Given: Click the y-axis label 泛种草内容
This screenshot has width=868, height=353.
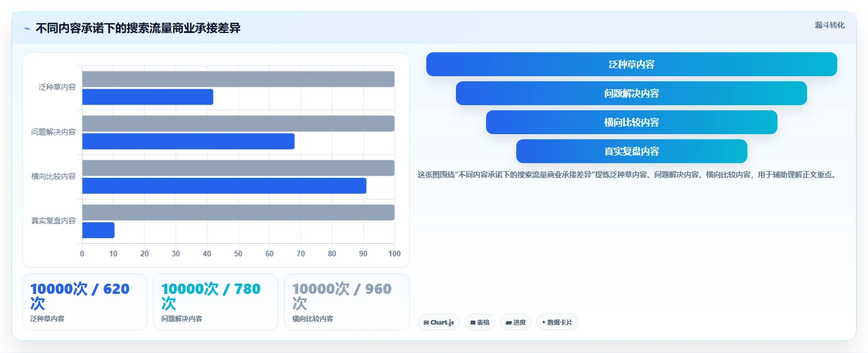Looking at the screenshot, I should pyautogui.click(x=57, y=88).
